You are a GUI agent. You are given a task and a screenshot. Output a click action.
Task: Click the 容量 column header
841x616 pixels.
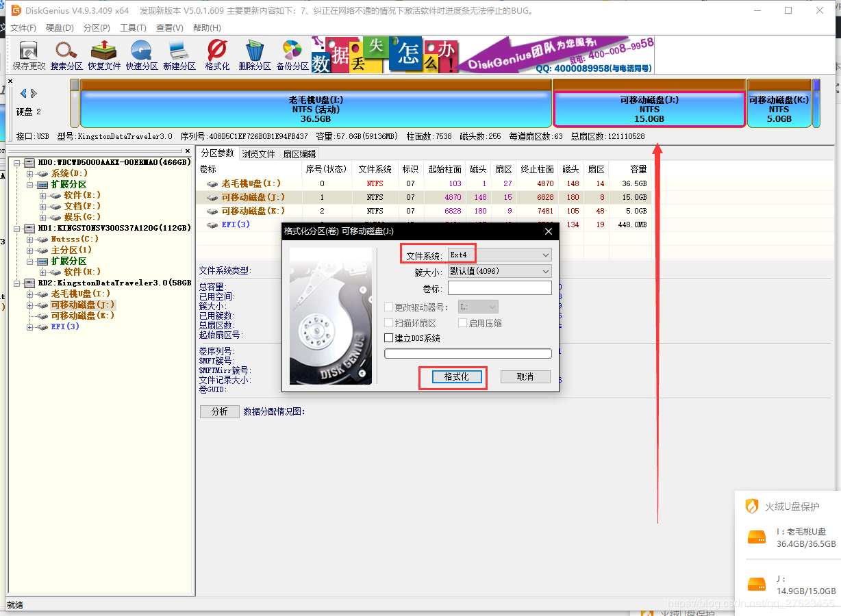(x=630, y=169)
